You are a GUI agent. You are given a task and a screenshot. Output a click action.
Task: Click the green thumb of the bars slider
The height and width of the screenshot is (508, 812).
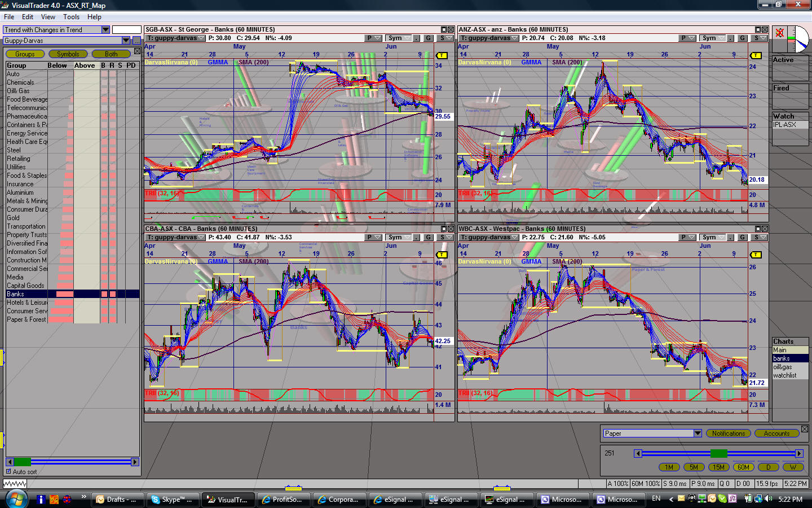[x=719, y=453]
